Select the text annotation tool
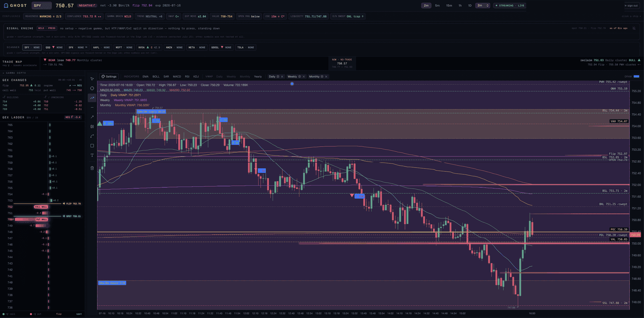The image size is (644, 318). point(92,155)
